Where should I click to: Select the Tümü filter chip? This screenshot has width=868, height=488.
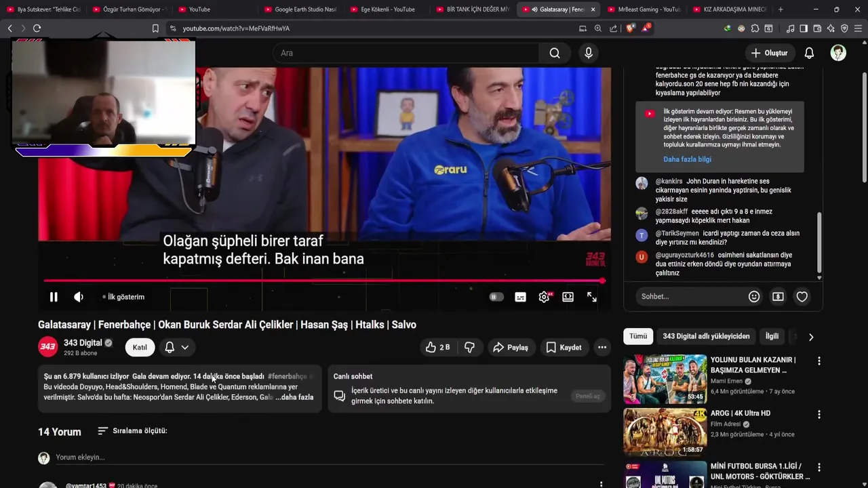[x=638, y=336]
